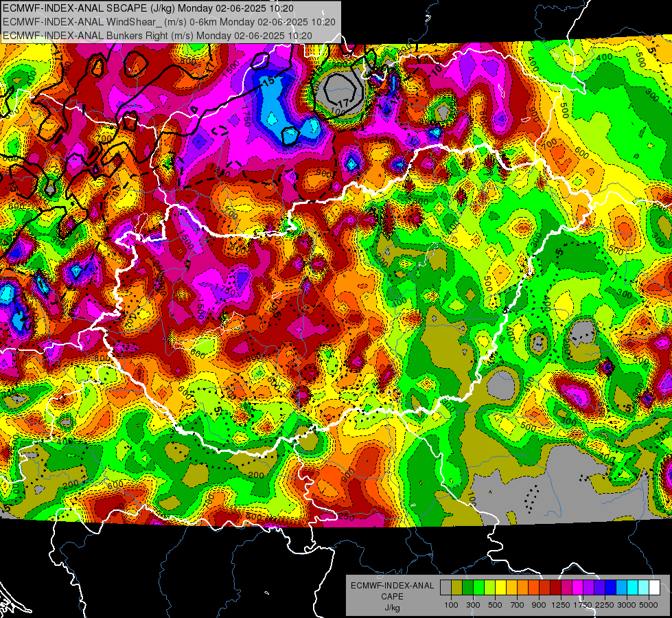Click the bright green swatch right of 300 tick

point(478,588)
